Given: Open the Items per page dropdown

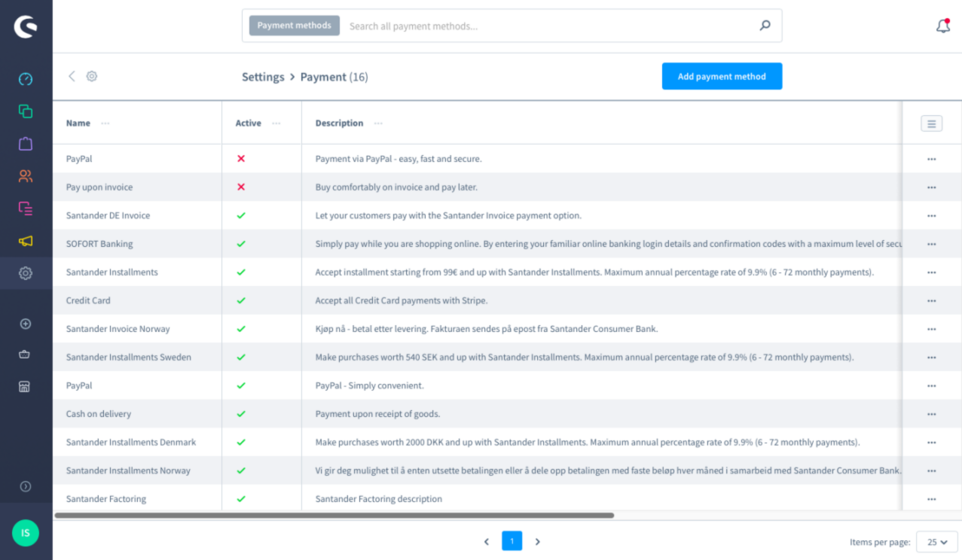Looking at the screenshot, I should pos(937,542).
